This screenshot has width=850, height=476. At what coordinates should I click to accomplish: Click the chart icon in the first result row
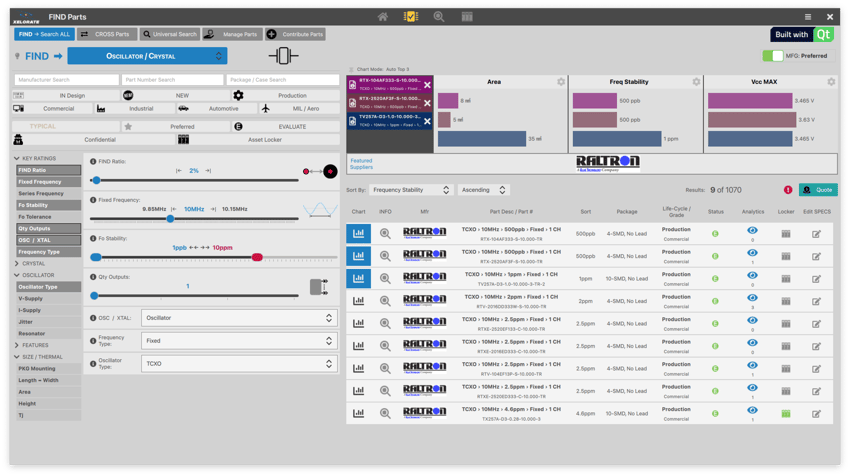(x=359, y=233)
